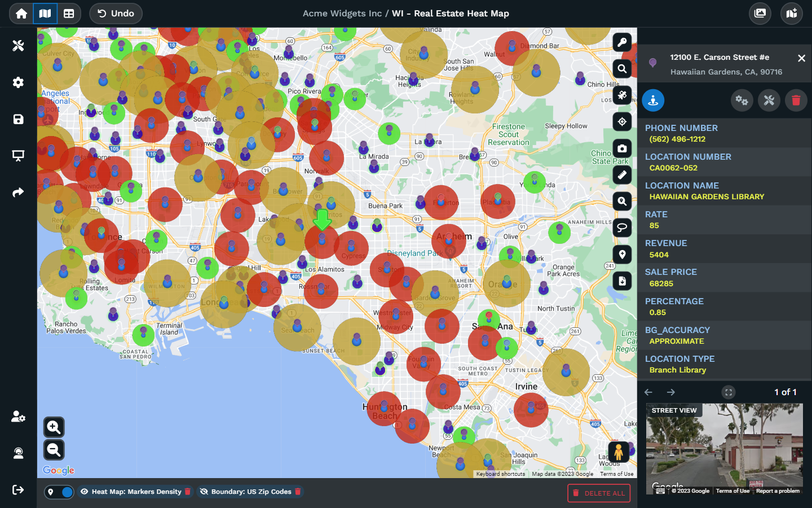Activate the lasso selection tool

[622, 227]
